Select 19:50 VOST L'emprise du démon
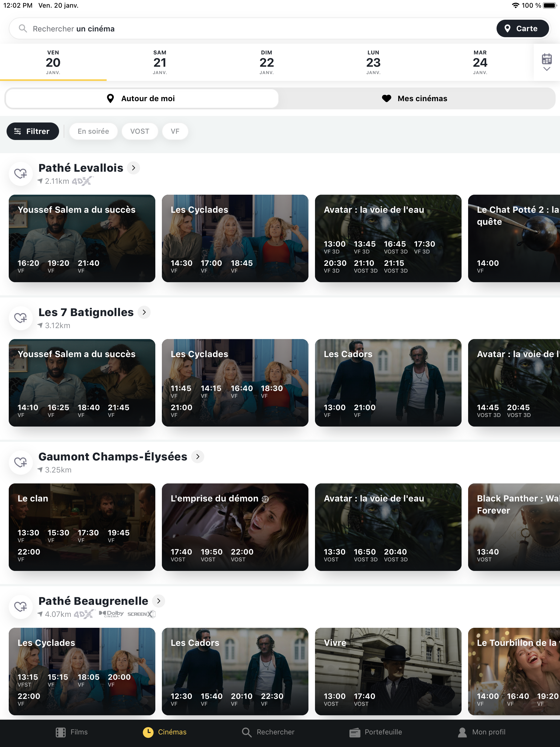Image resolution: width=560 pixels, height=747 pixels. click(211, 555)
